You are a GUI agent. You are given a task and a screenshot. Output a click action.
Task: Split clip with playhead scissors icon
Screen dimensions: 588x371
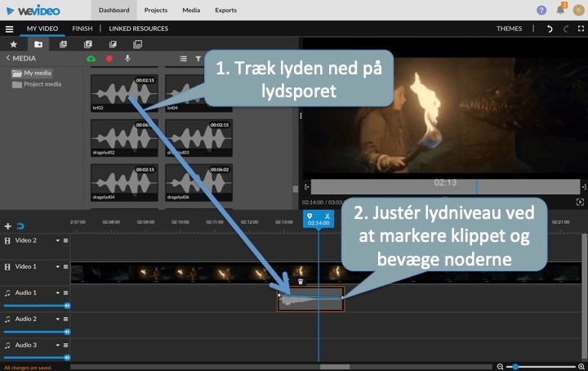pyautogui.click(x=327, y=216)
